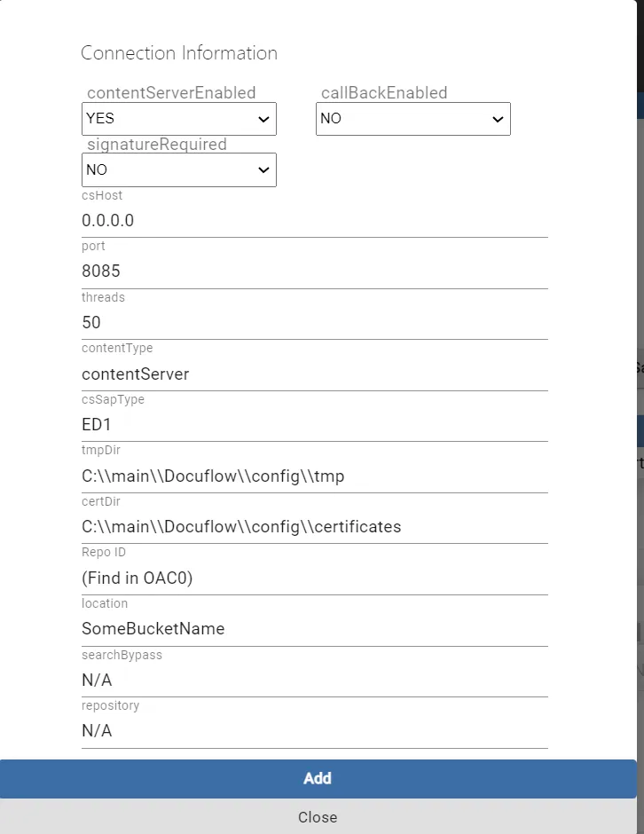Viewport: 644px width, 834px height.
Task: Click the csSapType field showing ED1
Action: click(x=315, y=424)
